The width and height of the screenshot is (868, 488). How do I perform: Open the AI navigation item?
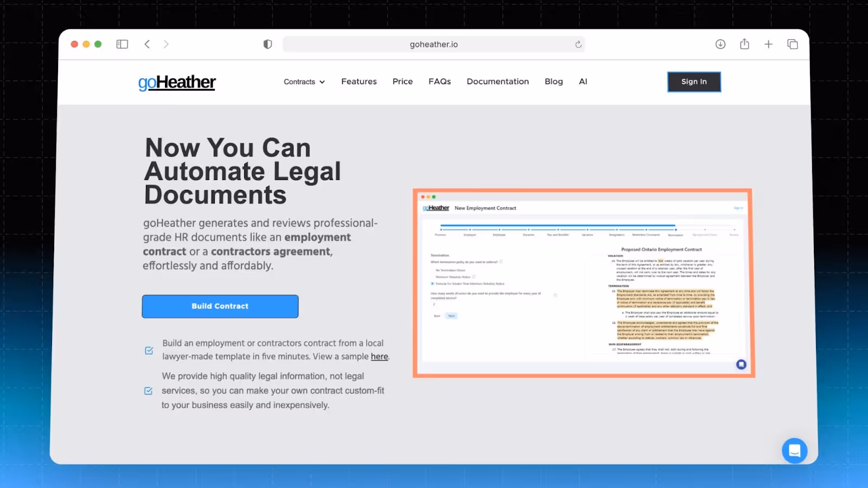coord(583,81)
